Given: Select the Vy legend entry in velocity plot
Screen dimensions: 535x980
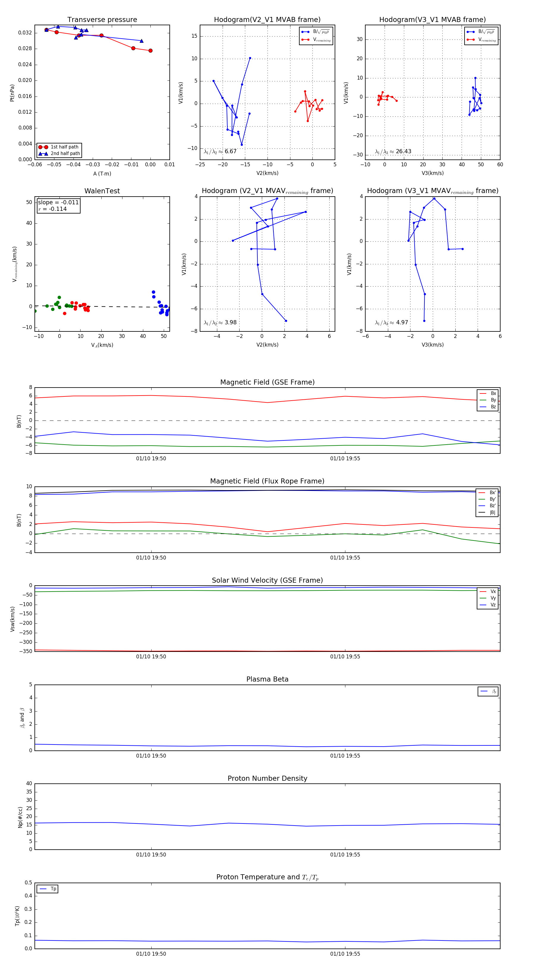Looking at the screenshot, I should pos(488,598).
